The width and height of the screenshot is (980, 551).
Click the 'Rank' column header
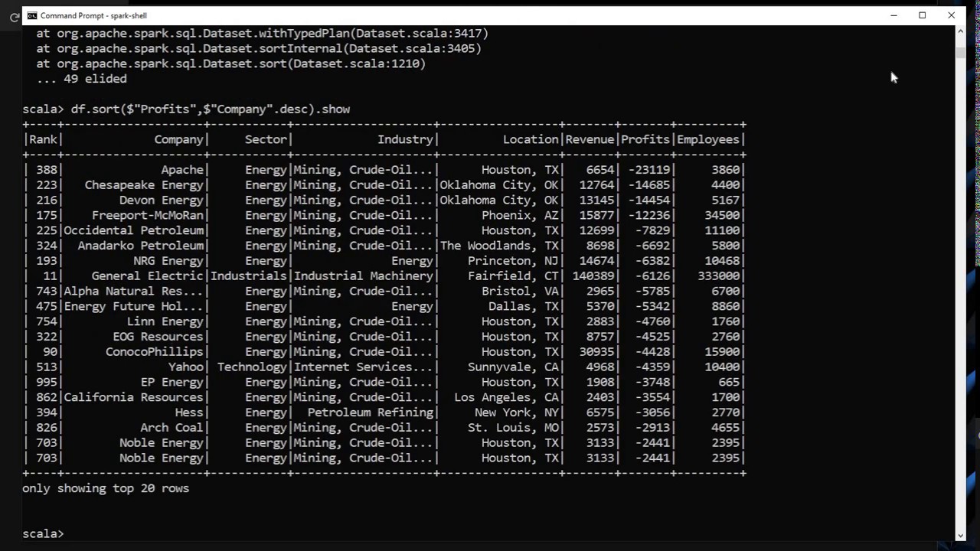point(43,139)
